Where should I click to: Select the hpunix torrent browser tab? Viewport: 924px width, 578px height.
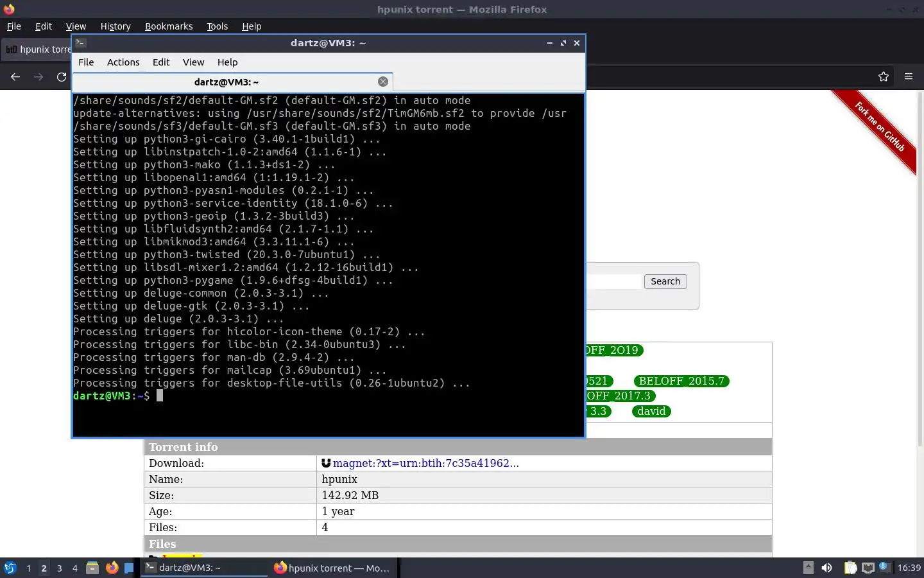(37, 49)
